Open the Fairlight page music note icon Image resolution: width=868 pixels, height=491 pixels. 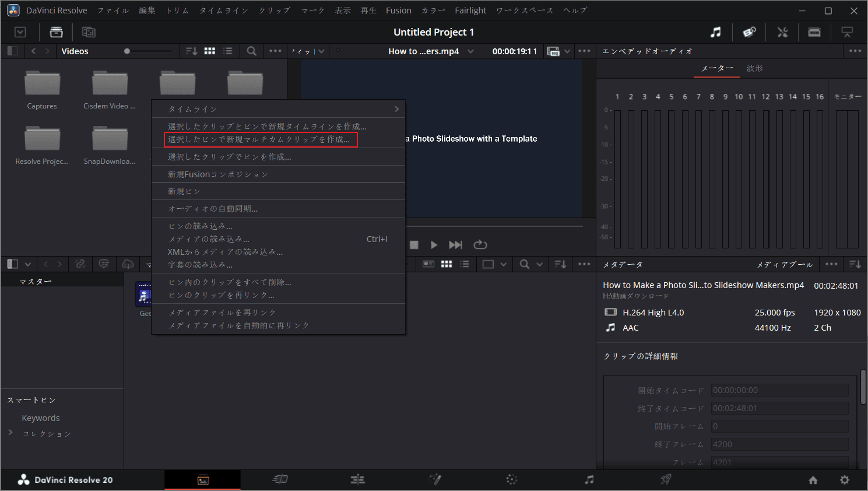[x=589, y=479]
